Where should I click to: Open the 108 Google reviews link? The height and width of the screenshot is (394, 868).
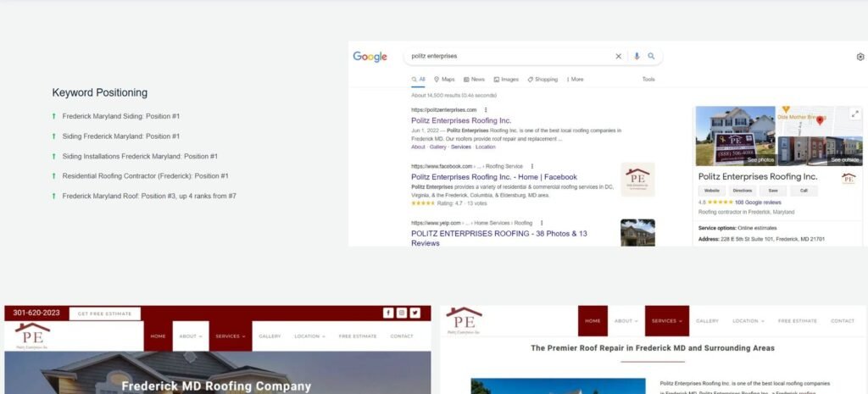coord(758,203)
